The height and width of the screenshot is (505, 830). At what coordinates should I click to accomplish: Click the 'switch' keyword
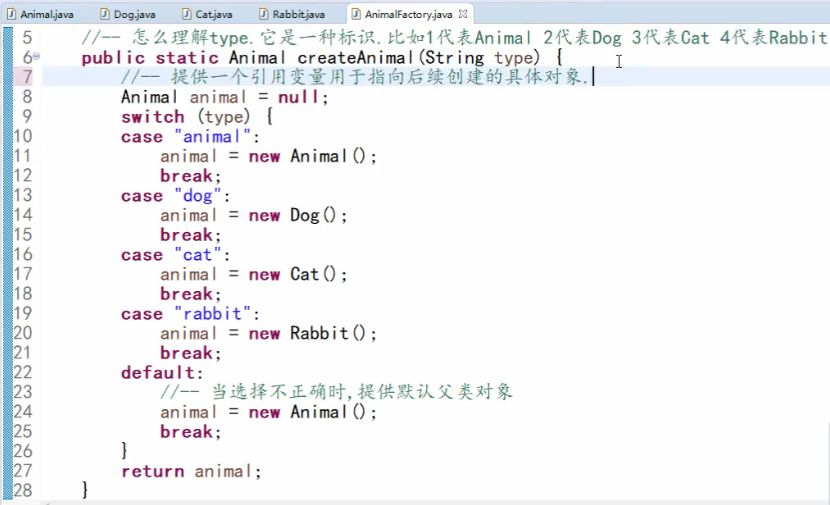153,116
